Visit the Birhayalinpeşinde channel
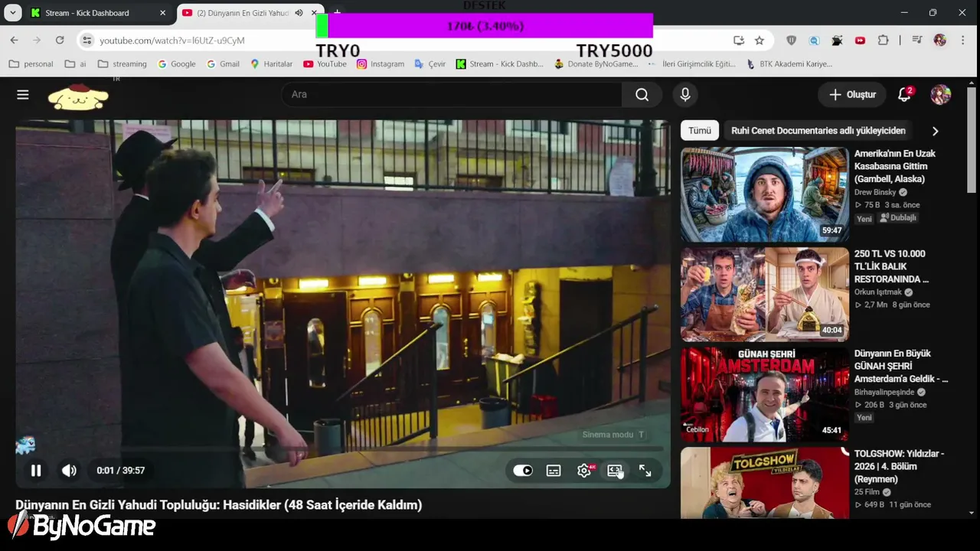 click(x=884, y=392)
